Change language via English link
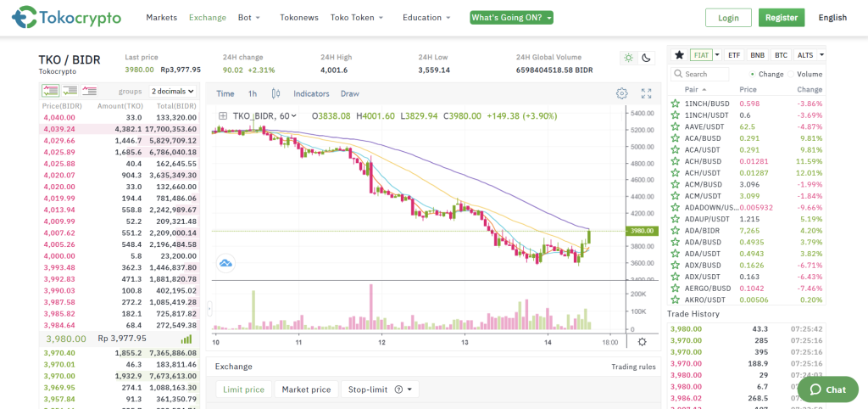 coord(832,18)
